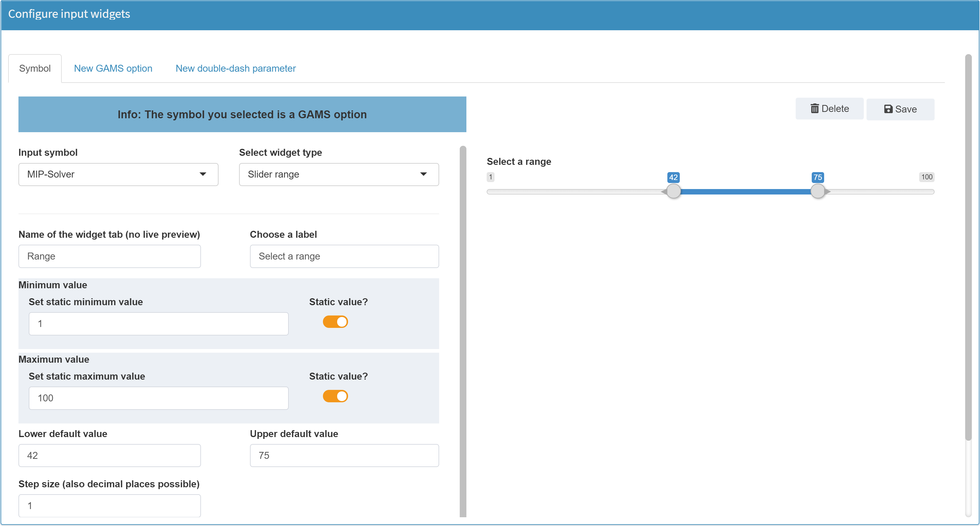Switch to New GAMS option tab
Image resolution: width=980 pixels, height=526 pixels.
[113, 68]
